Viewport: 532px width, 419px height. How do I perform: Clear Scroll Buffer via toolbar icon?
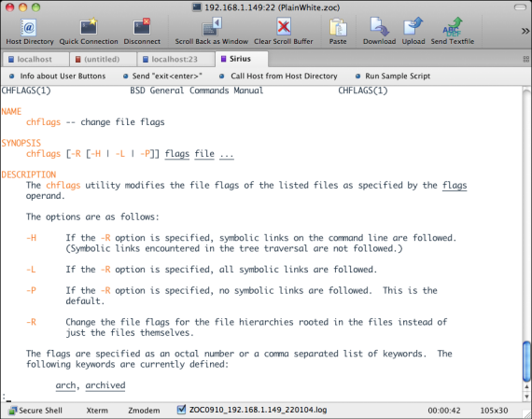coord(284,27)
